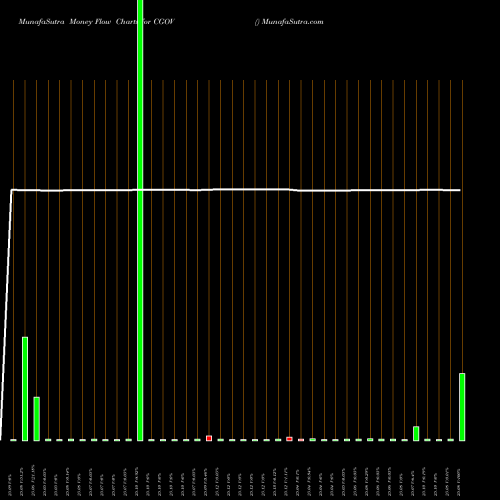Click the CGOV ticker symbol in the title
500x500 pixels.
pyautogui.click(x=164, y=22)
